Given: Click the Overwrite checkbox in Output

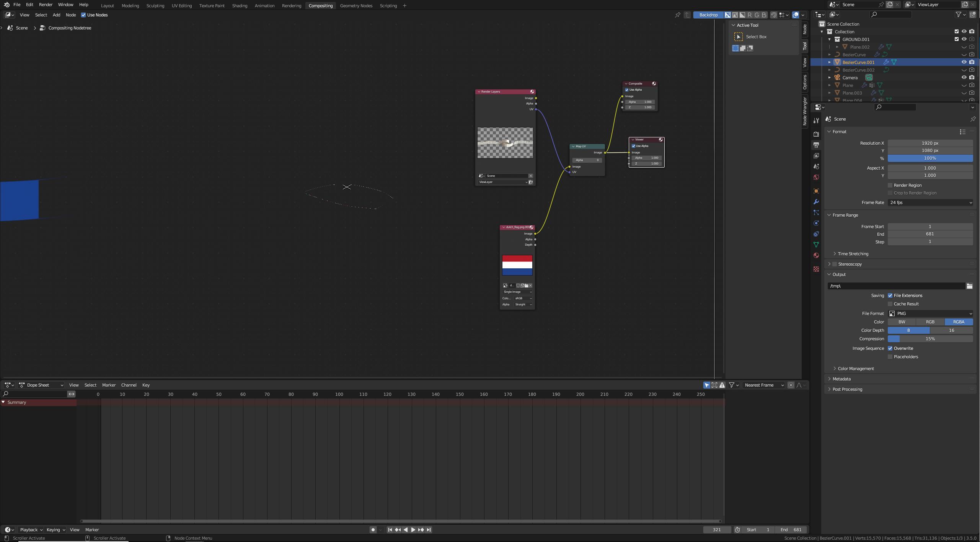Looking at the screenshot, I should 889,348.
